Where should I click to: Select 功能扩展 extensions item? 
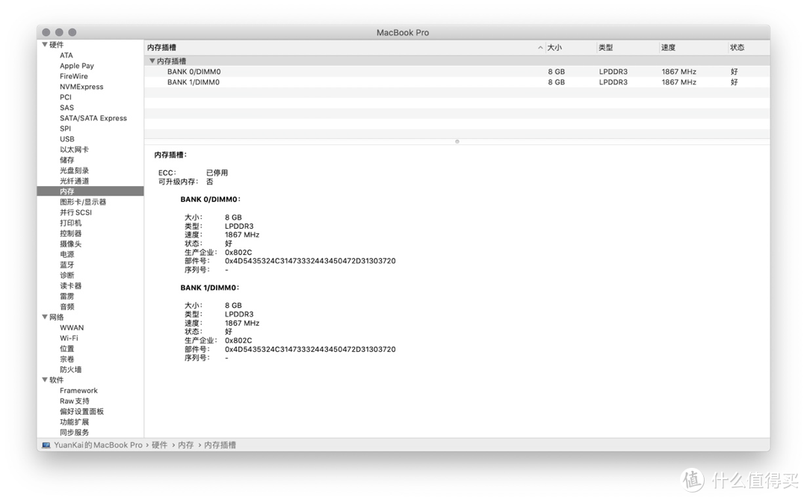[x=74, y=422]
